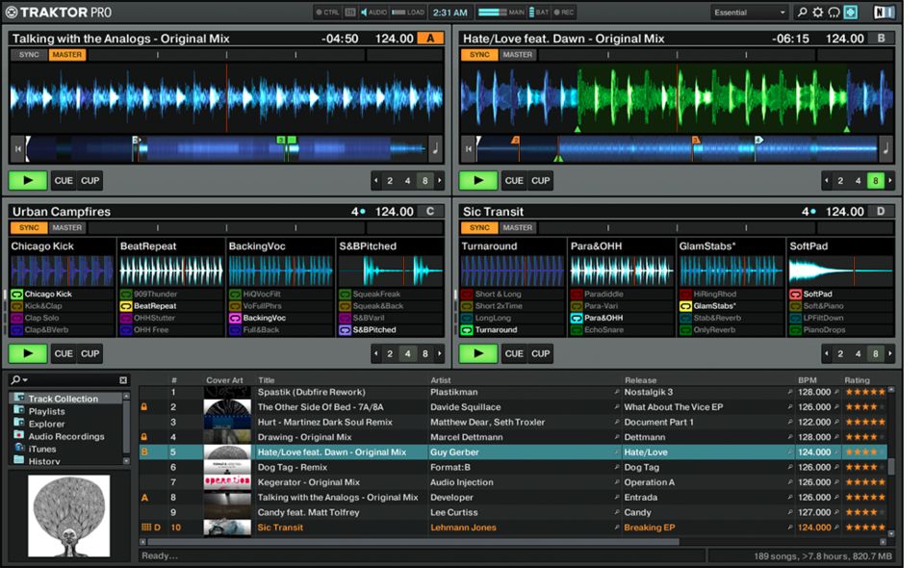This screenshot has height=568, width=924.
Task: Select track Dog Tag - Remix
Action: [290, 467]
